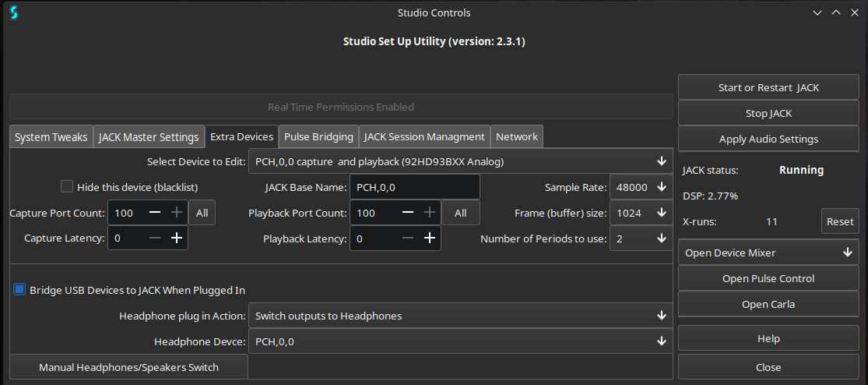Click the Studio Controls app logo icon

(x=14, y=12)
